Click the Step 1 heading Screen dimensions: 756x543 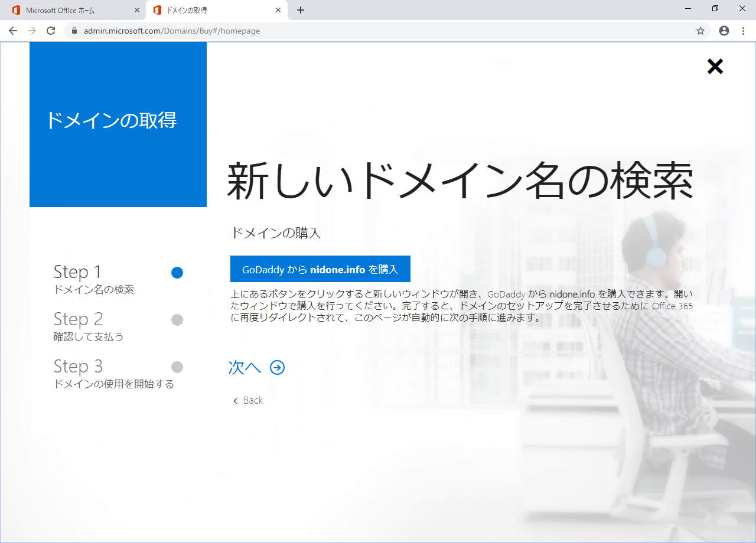pos(77,271)
